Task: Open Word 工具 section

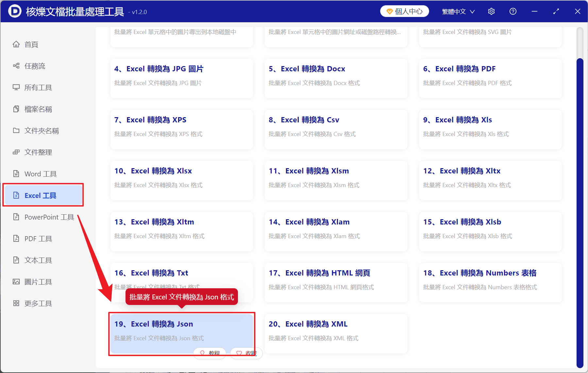Action: (43, 174)
